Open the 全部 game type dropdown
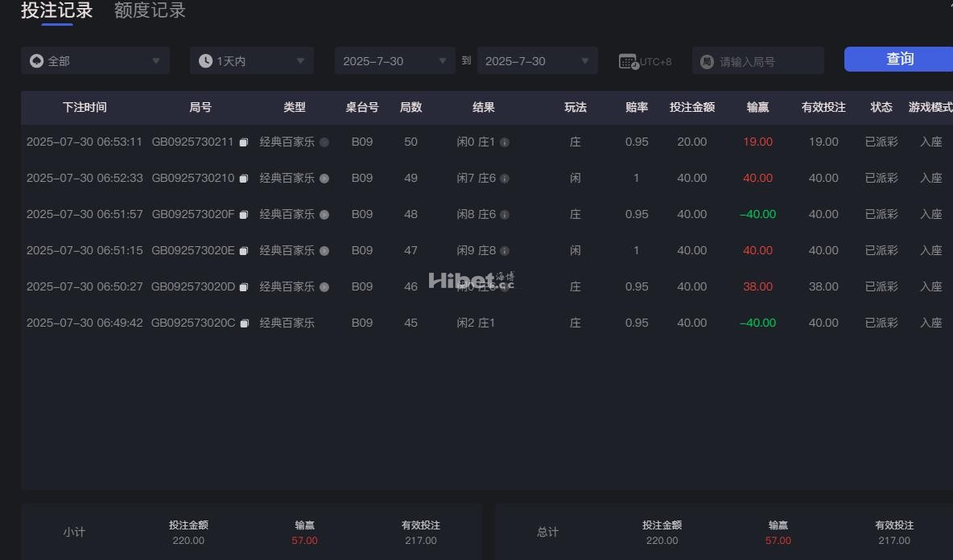Viewport: 953px width, 560px height. 95,61
